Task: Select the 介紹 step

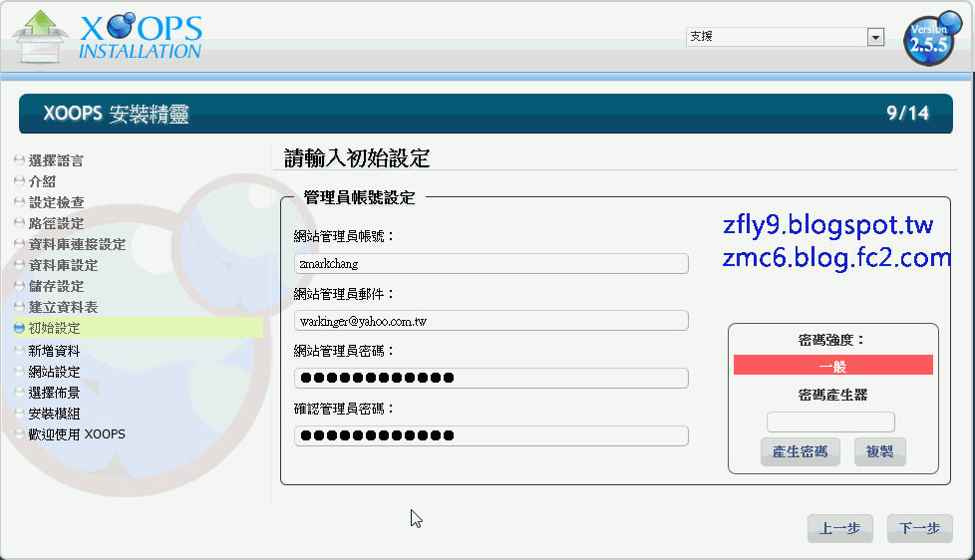Action: 42,181
